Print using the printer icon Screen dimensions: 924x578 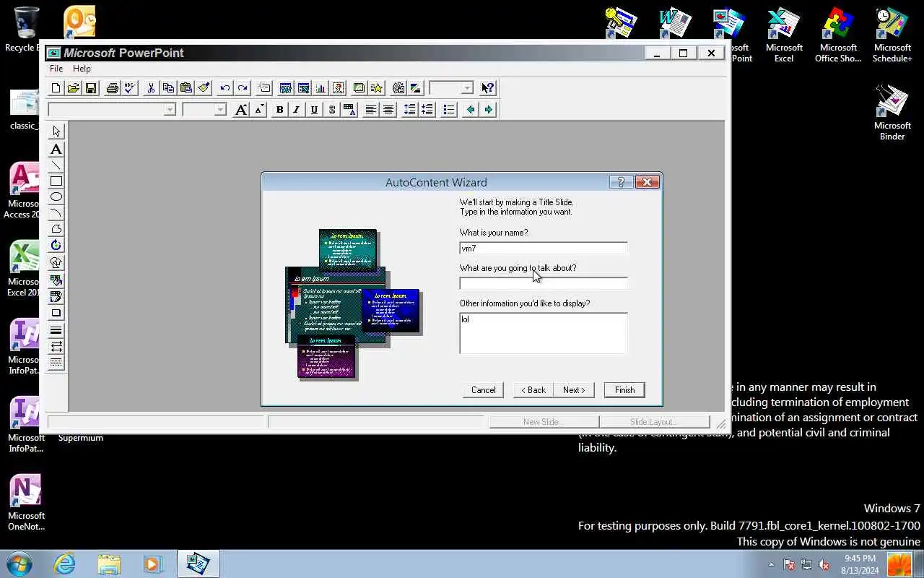click(x=113, y=88)
